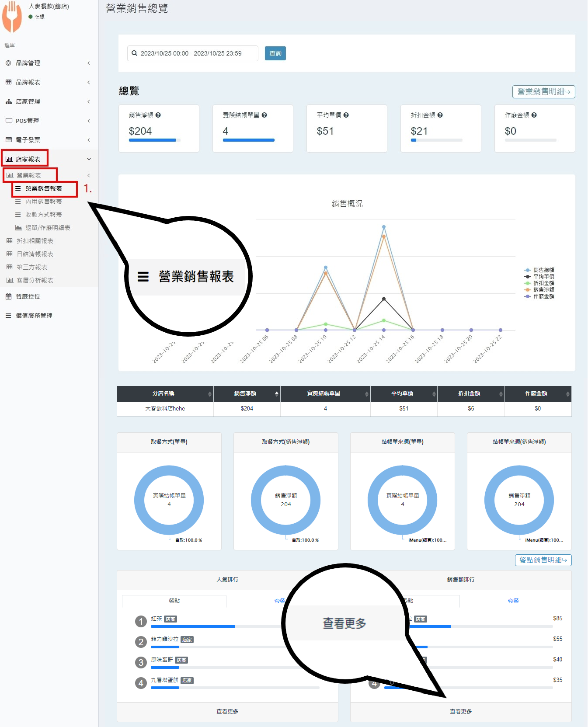588x727 pixels.
Task: Expand the 品牌管理 sidebar menu
Action: [48, 63]
